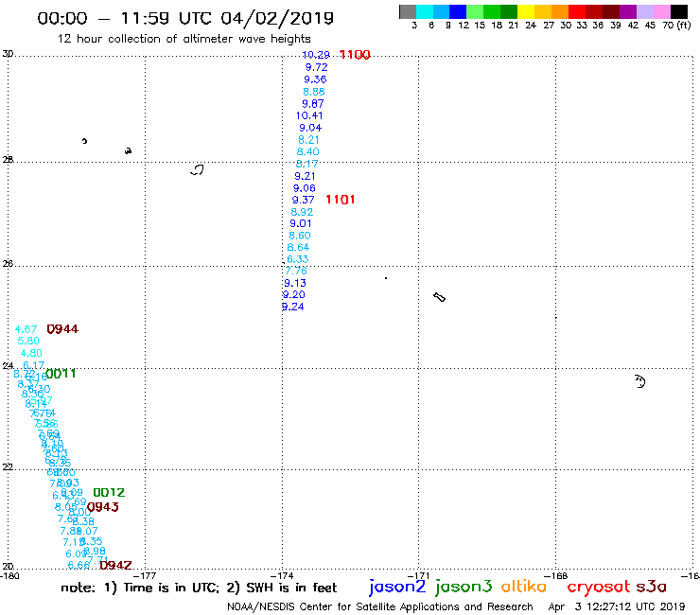Click the orange swatch in the legend bar

[x=560, y=11]
